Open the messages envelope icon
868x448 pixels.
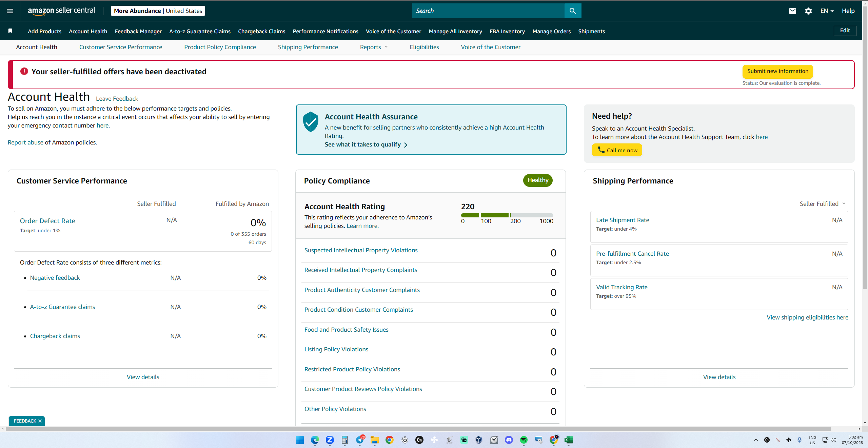click(x=792, y=11)
